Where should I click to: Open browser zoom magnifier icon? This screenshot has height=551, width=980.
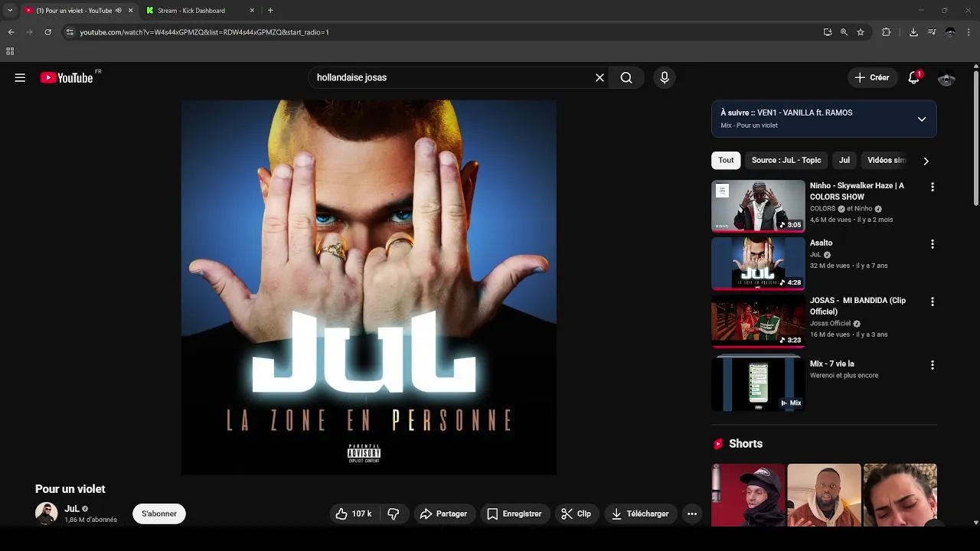[844, 32]
